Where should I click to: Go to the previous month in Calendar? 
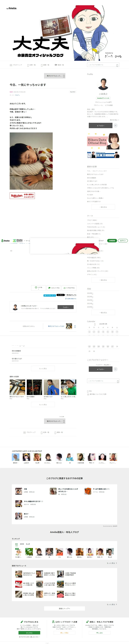pyautogui.click(x=95, y=324)
